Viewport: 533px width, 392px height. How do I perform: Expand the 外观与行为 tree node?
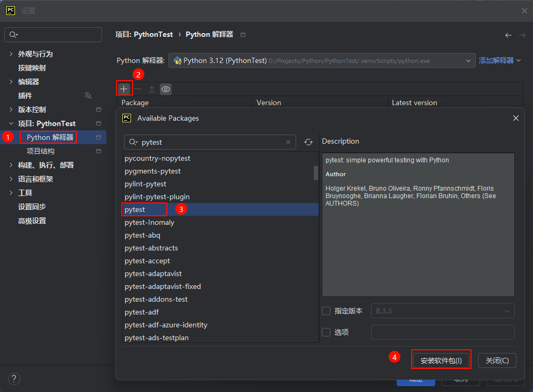(11, 53)
